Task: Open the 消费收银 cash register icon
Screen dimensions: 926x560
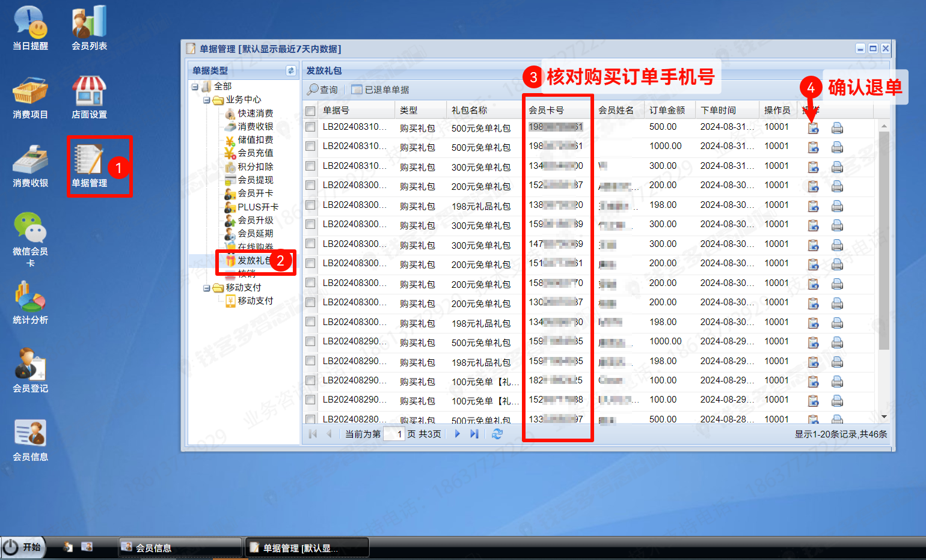Action: pyautogui.click(x=31, y=166)
